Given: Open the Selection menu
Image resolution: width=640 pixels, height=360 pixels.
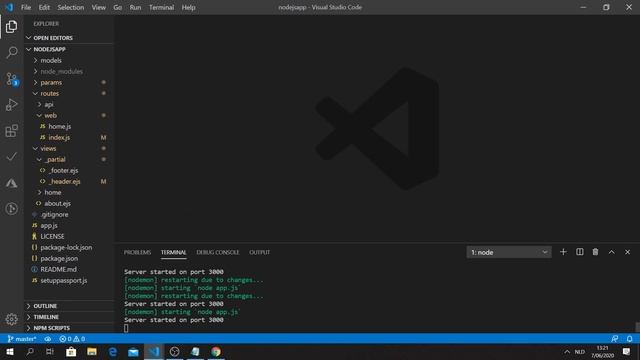Looking at the screenshot, I should [x=71, y=7].
